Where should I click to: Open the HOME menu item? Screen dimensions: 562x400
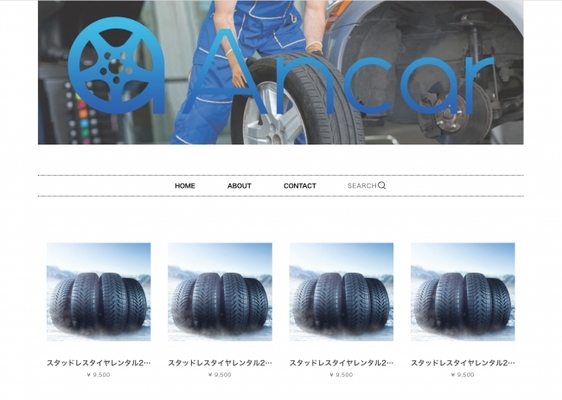(185, 186)
